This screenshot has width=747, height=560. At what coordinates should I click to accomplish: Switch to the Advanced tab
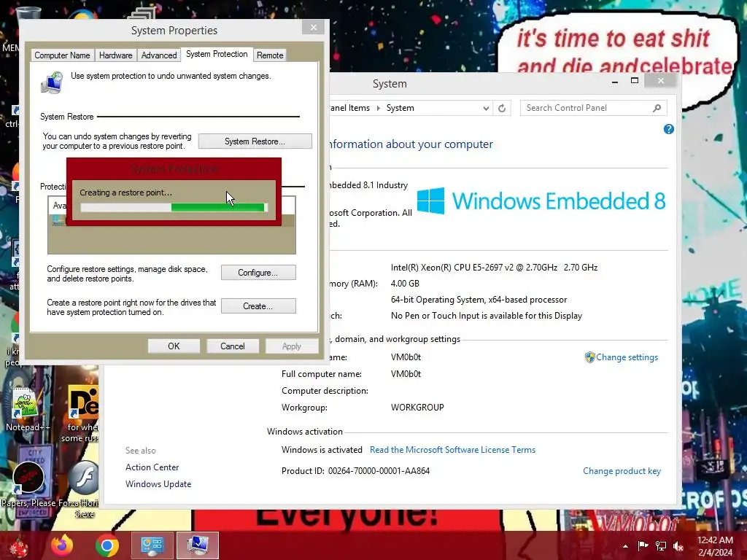pyautogui.click(x=159, y=55)
